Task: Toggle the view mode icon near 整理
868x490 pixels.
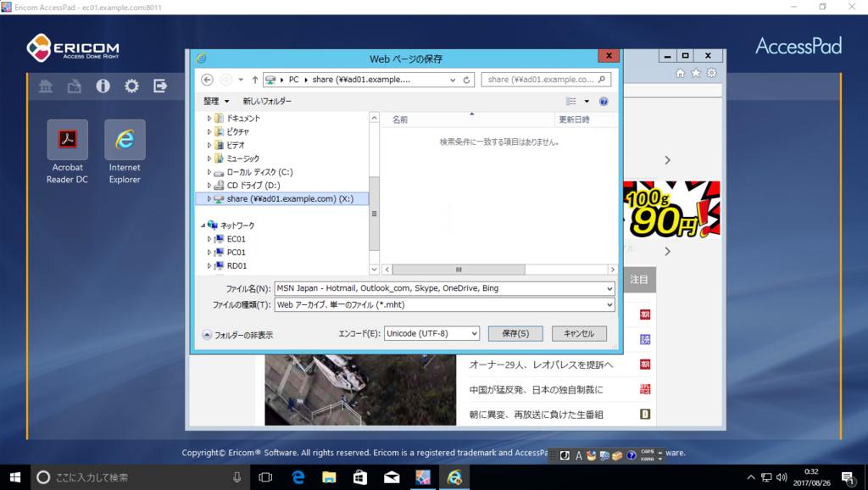Action: click(571, 102)
